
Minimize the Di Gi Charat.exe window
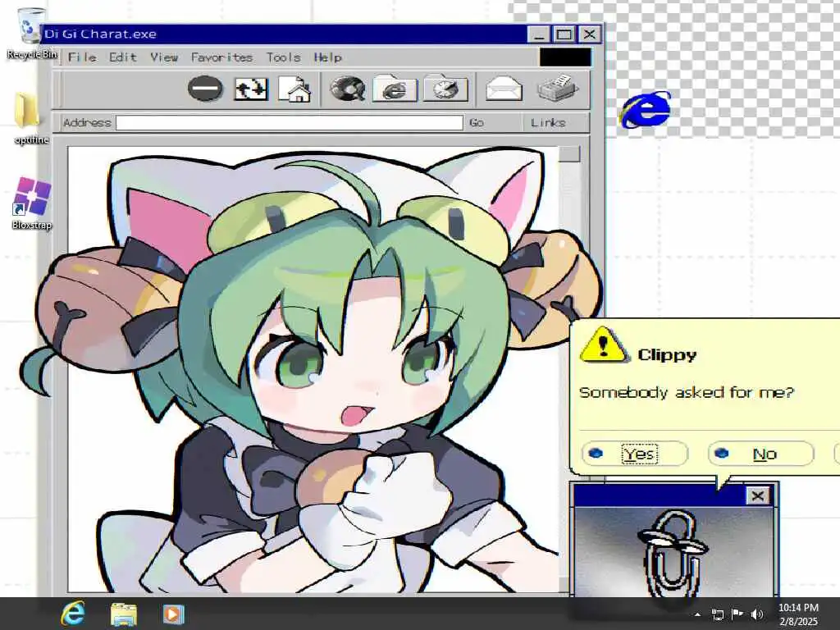pyautogui.click(x=538, y=34)
